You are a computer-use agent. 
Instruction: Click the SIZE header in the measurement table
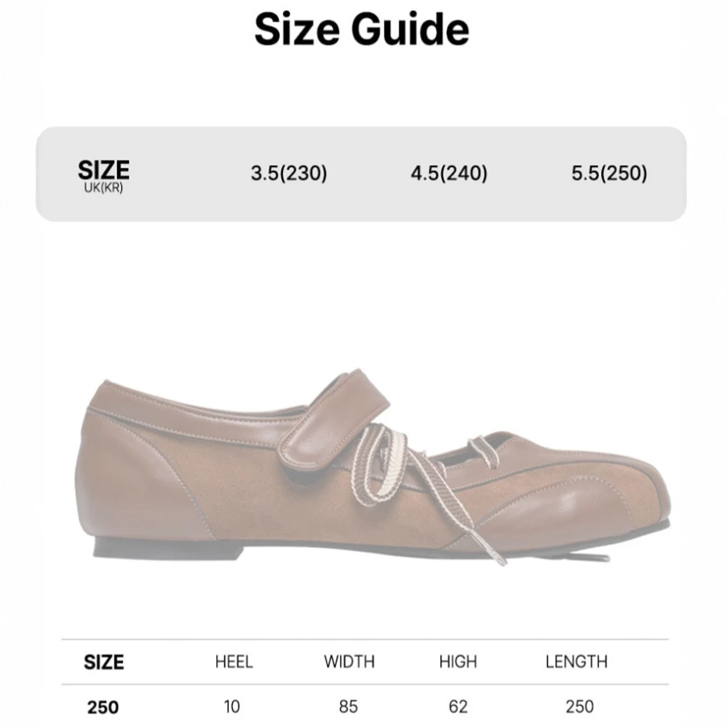click(x=103, y=662)
